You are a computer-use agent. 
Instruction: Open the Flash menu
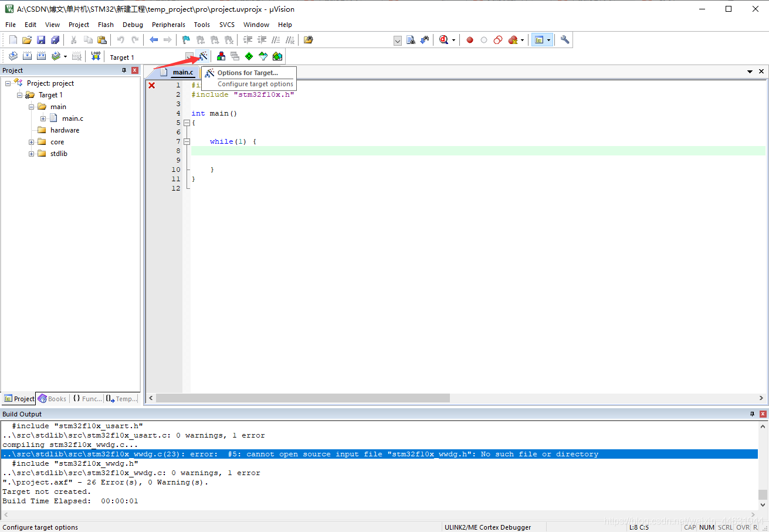pyautogui.click(x=106, y=25)
